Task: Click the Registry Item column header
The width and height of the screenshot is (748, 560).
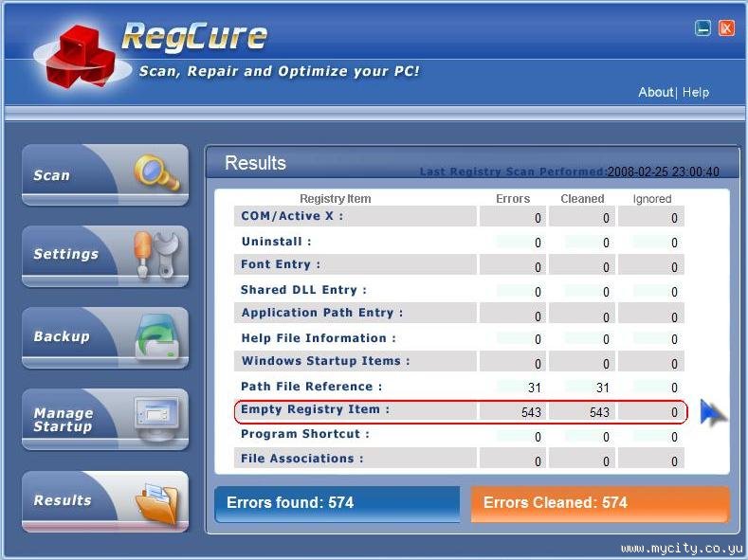Action: [336, 199]
